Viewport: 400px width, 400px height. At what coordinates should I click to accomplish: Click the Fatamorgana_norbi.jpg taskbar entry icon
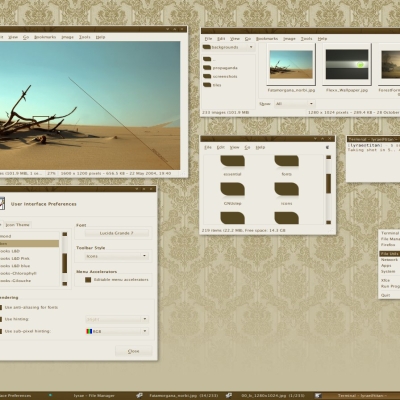pyautogui.click(x=139, y=396)
